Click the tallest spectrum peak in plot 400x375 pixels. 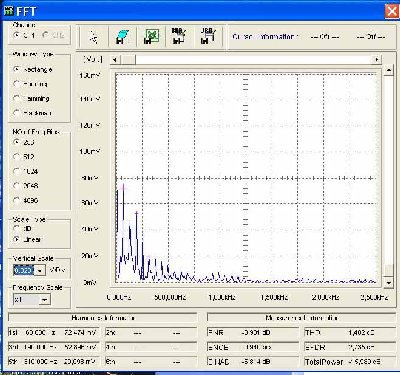click(x=124, y=188)
